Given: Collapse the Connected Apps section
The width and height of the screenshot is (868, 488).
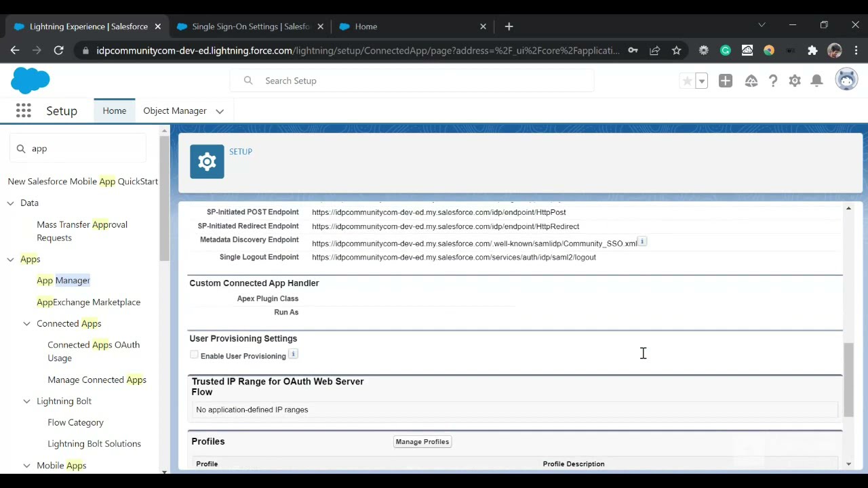Looking at the screenshot, I should click(26, 323).
